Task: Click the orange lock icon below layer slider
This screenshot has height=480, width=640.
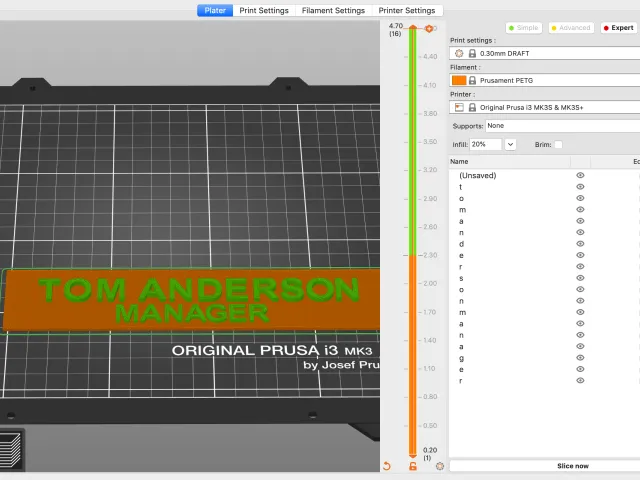Action: (413, 466)
